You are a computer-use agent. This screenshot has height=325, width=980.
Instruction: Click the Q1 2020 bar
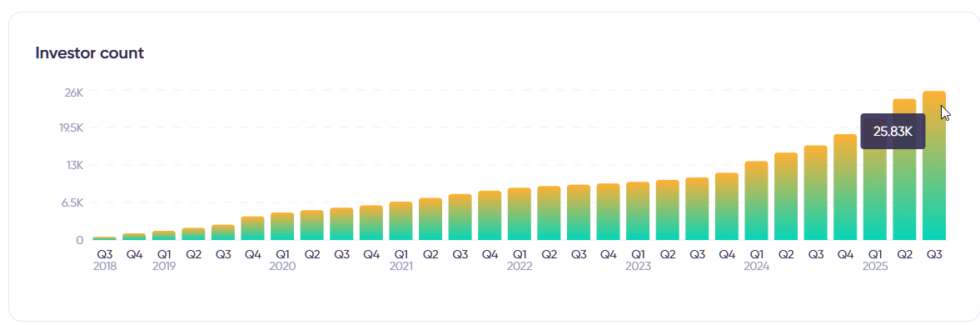click(x=282, y=227)
